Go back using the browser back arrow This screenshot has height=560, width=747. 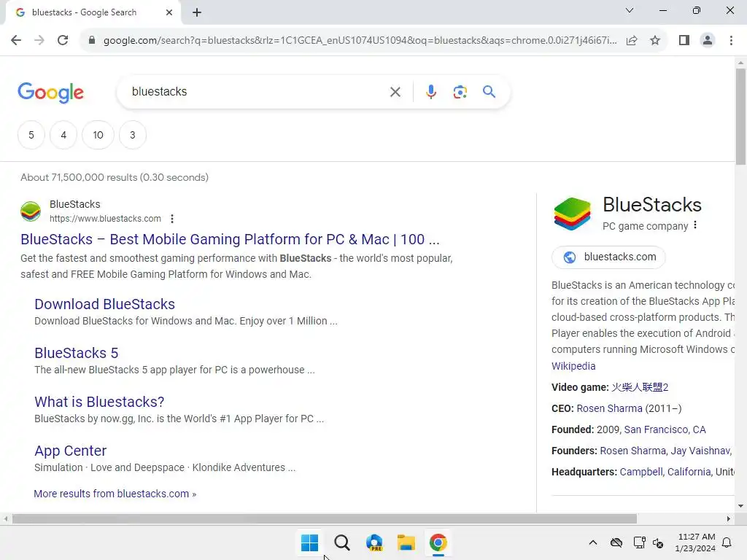[16, 41]
